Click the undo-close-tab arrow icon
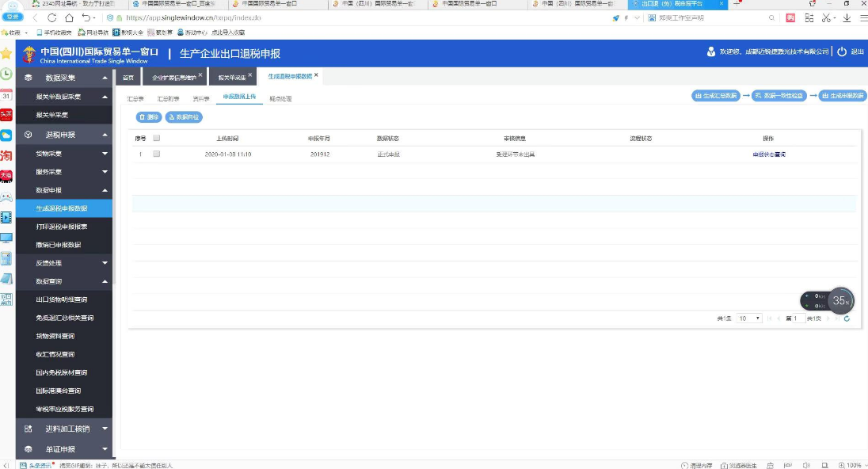Screen dimensions: 868x469 [86, 17]
